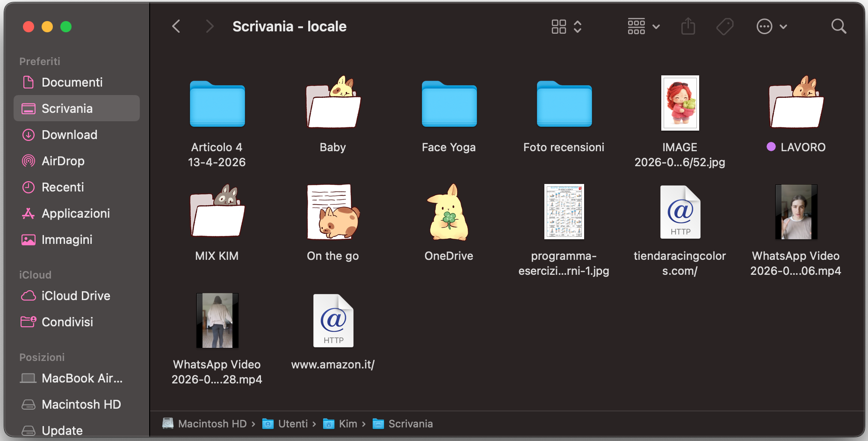Click the forward navigation arrow
The image size is (868, 441).
pos(209,26)
